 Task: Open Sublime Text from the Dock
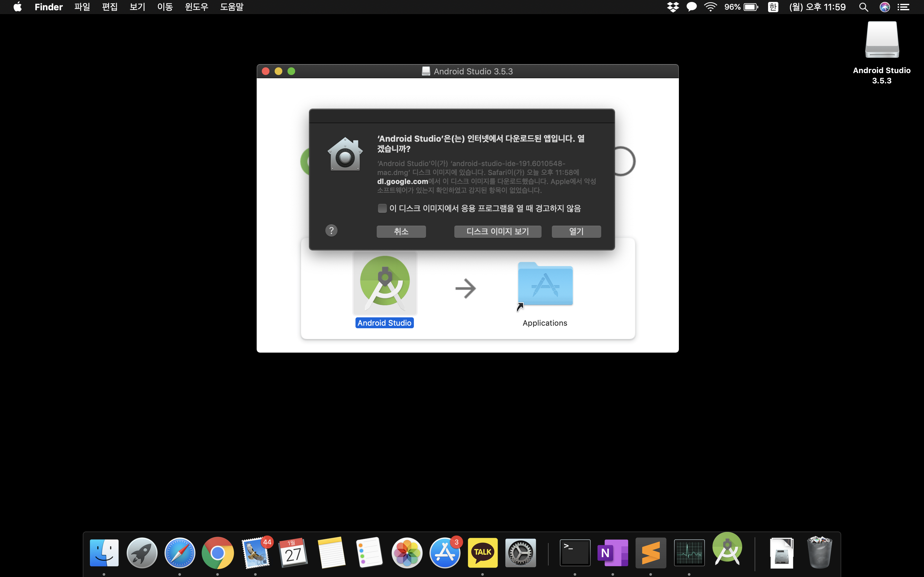(651, 553)
